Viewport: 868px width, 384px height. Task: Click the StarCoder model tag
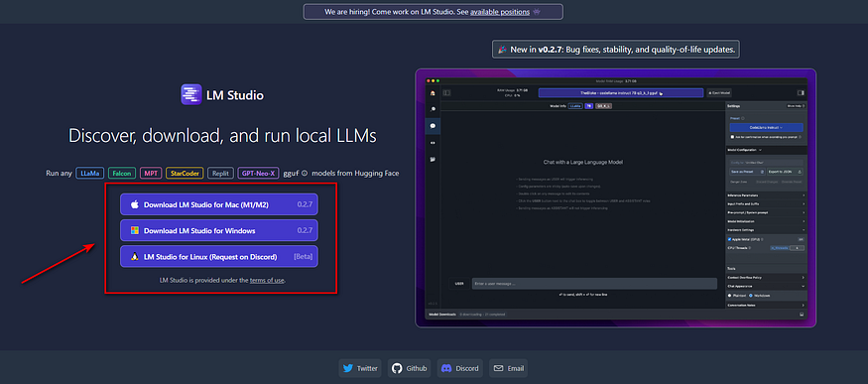click(x=185, y=174)
